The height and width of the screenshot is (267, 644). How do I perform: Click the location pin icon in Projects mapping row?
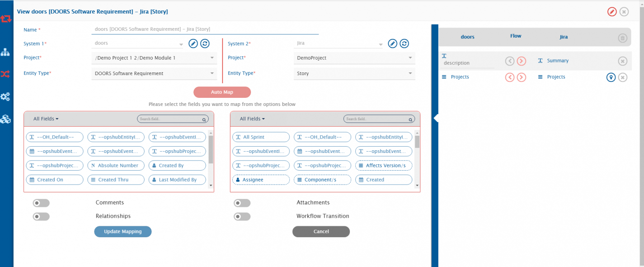click(x=611, y=77)
